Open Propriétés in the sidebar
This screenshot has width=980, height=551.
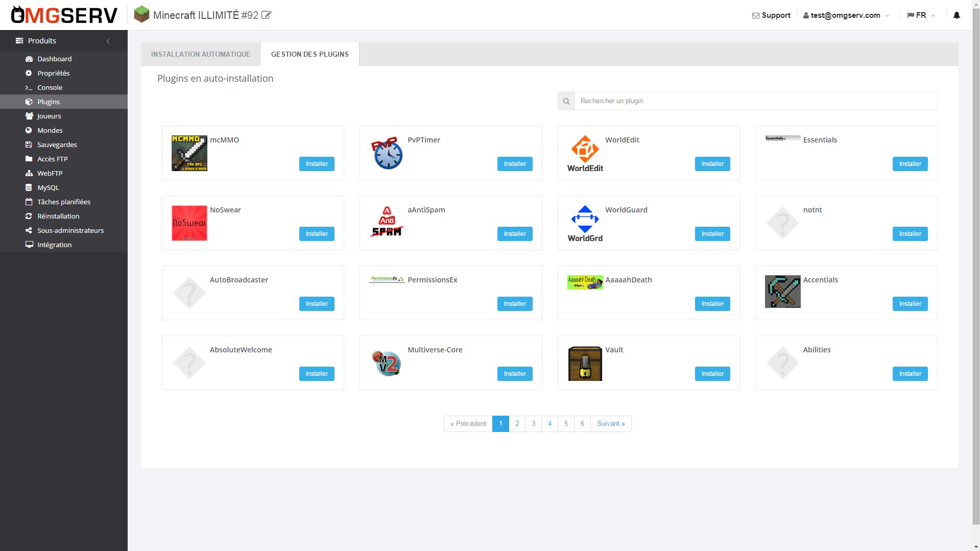point(64,73)
